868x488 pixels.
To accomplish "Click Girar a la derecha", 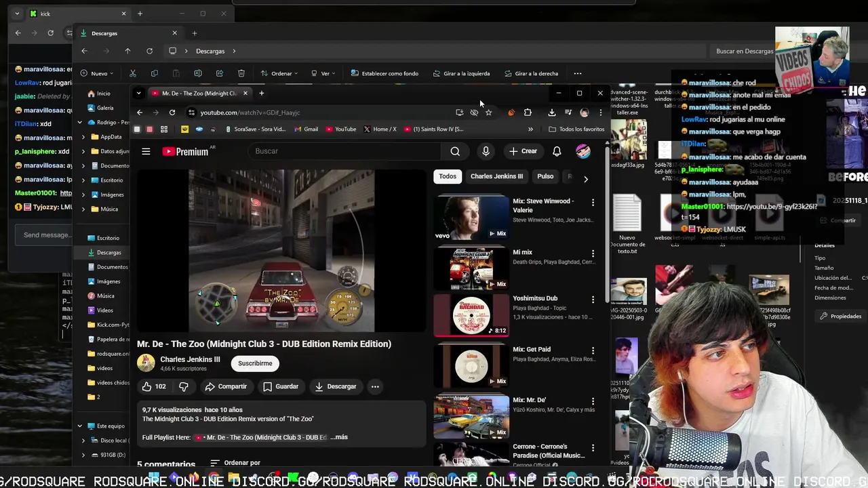I will click(531, 73).
